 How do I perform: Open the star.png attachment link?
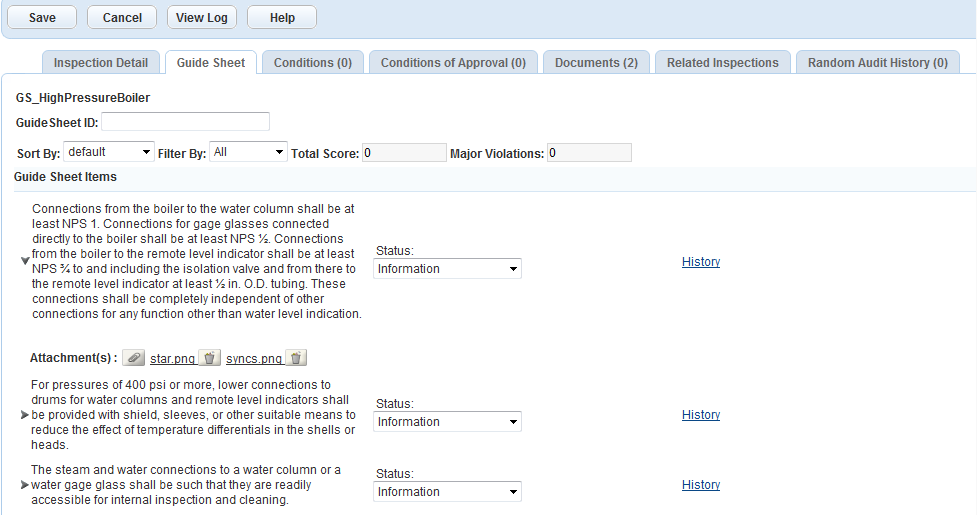coord(172,358)
